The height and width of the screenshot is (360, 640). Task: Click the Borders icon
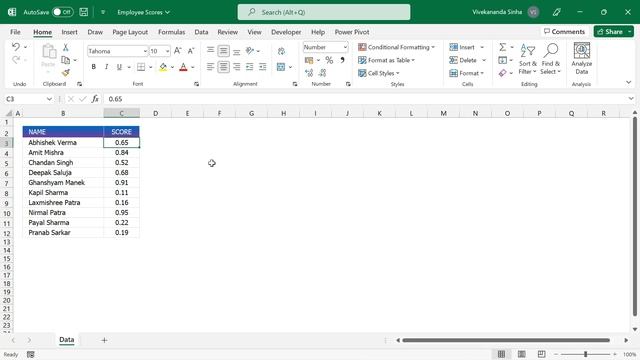(141, 67)
